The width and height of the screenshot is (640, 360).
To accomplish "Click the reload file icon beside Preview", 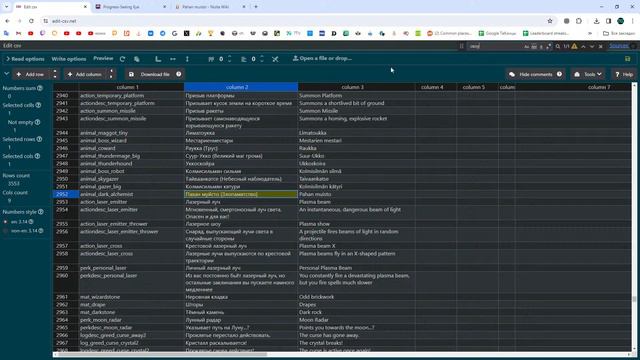I will pos(122,59).
